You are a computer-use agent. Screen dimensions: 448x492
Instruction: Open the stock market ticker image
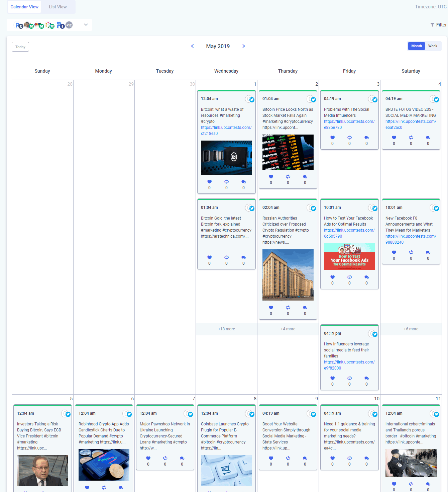click(288, 152)
